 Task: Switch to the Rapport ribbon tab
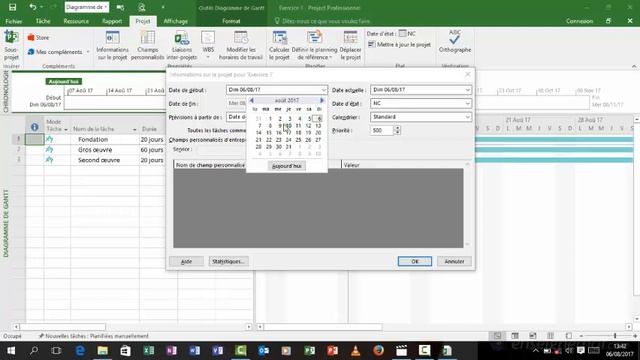tap(112, 21)
